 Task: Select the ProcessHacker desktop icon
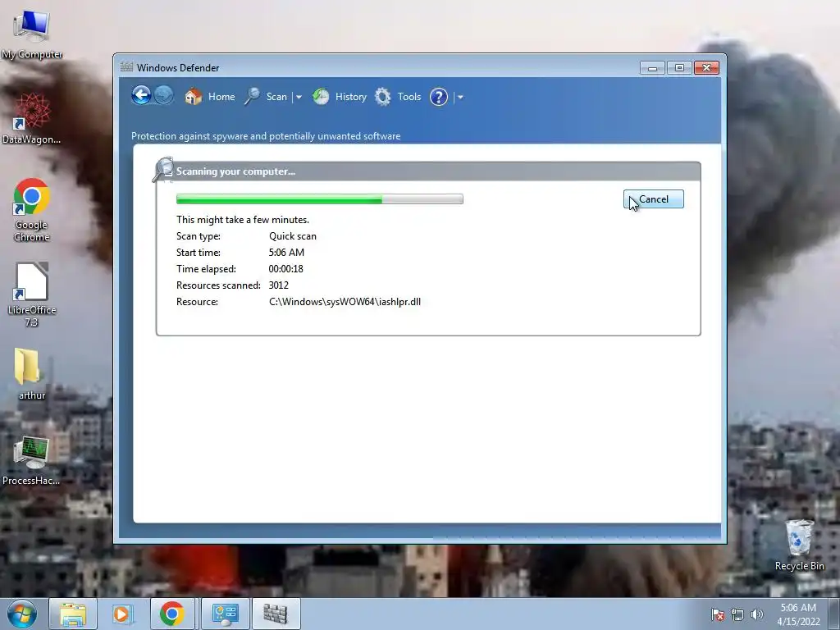[x=31, y=460]
